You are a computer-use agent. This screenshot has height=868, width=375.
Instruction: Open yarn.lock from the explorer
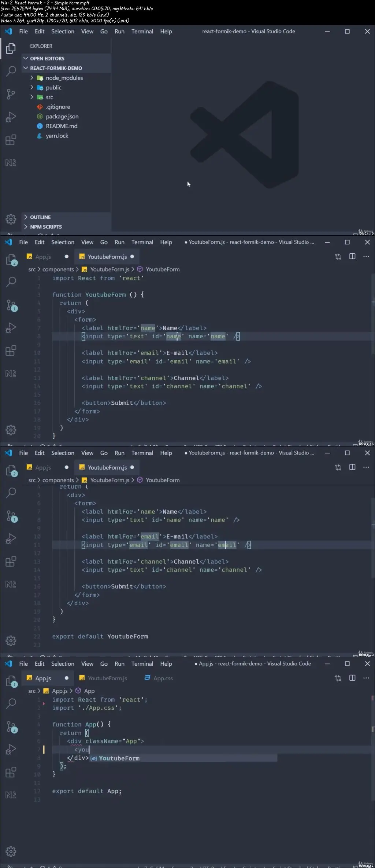pyautogui.click(x=57, y=136)
